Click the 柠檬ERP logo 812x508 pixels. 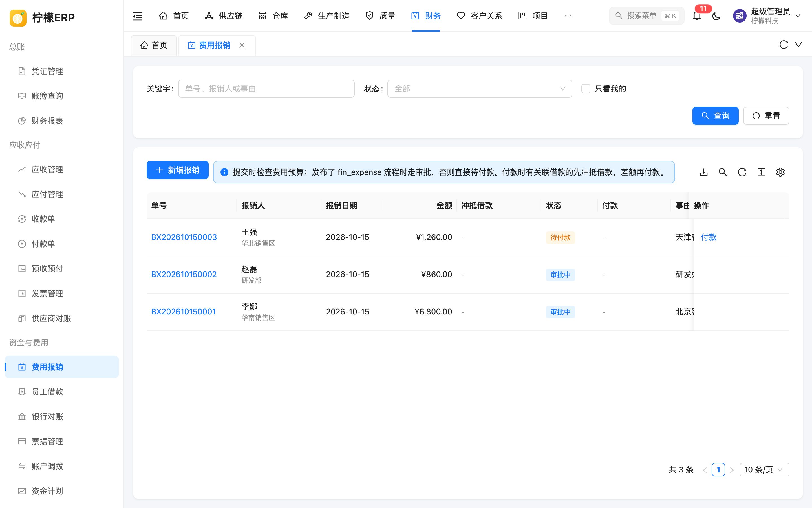coord(18,17)
